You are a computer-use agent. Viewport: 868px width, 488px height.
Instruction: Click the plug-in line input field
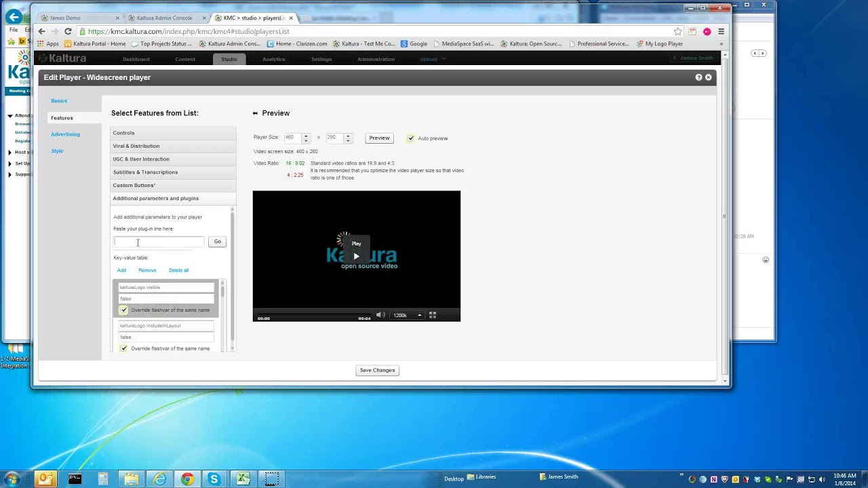click(x=159, y=241)
